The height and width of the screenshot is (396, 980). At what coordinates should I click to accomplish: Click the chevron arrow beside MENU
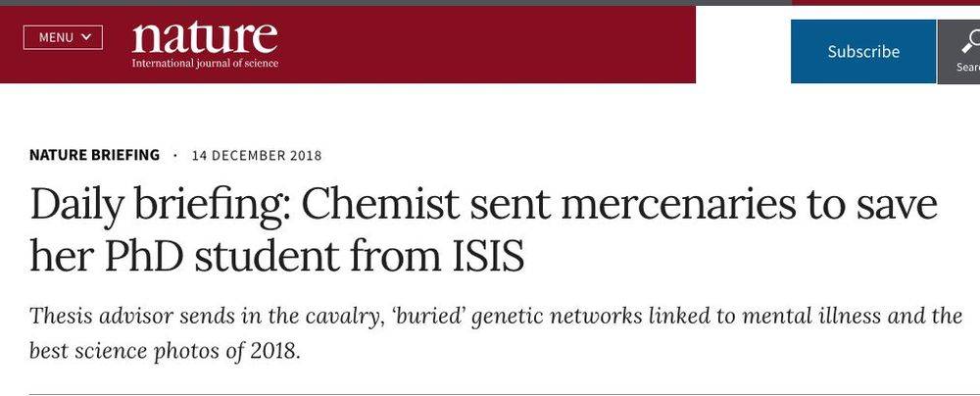point(86,37)
